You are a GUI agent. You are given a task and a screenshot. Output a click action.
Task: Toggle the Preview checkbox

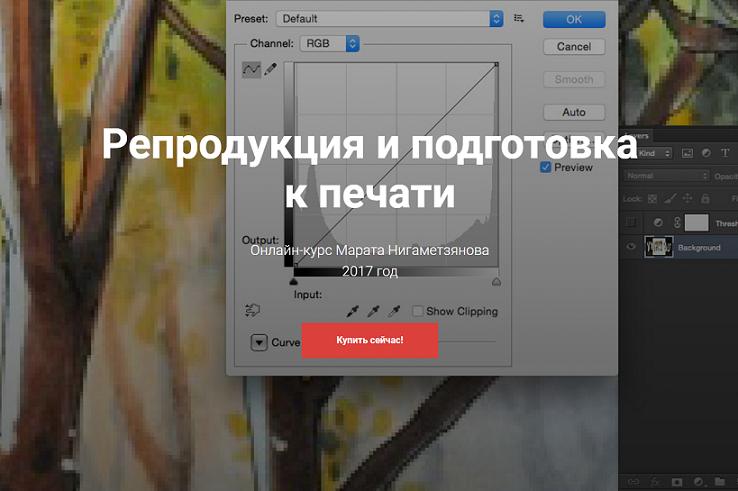point(545,167)
